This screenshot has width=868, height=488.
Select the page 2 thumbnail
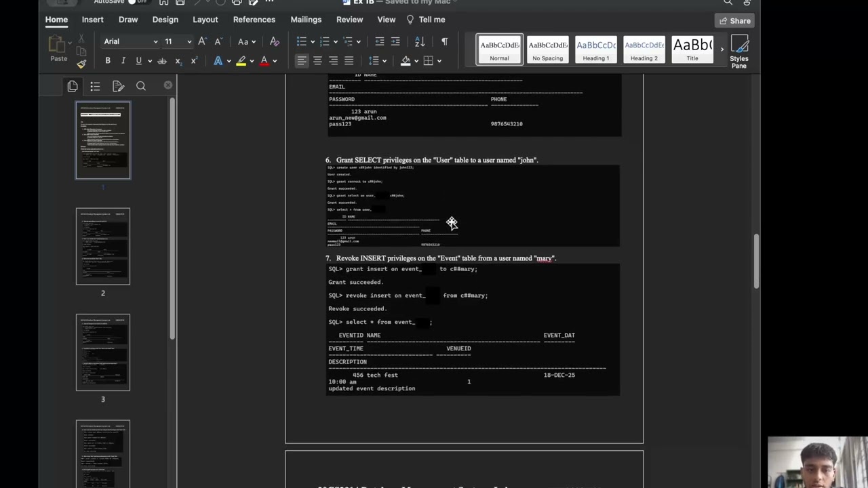coord(103,247)
